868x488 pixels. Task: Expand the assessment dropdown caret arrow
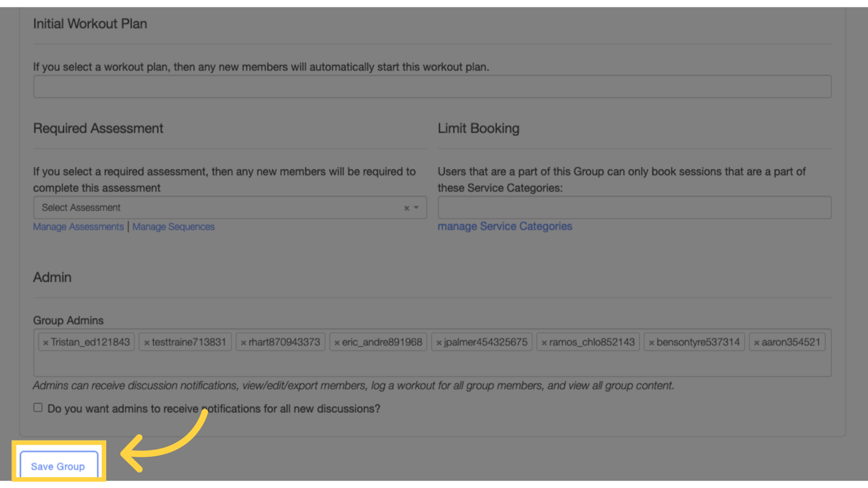pos(416,207)
